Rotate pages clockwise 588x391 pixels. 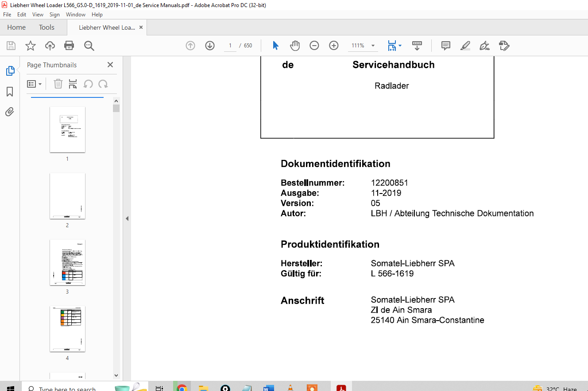click(103, 84)
